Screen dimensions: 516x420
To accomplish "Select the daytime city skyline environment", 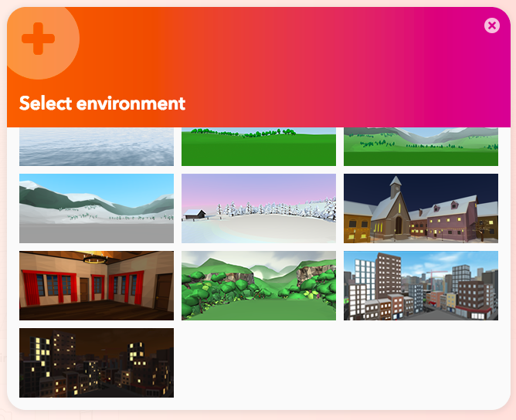I will 421,286.
